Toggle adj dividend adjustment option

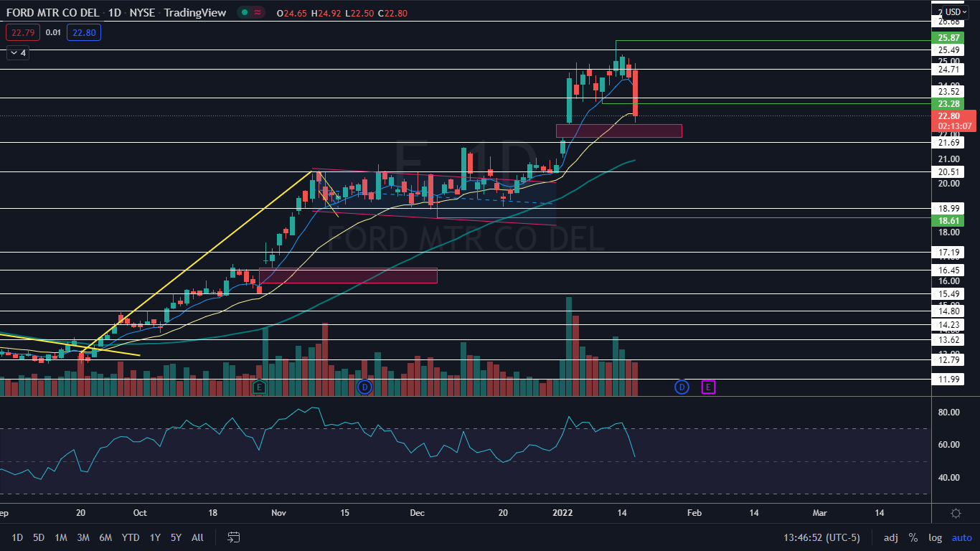890,537
